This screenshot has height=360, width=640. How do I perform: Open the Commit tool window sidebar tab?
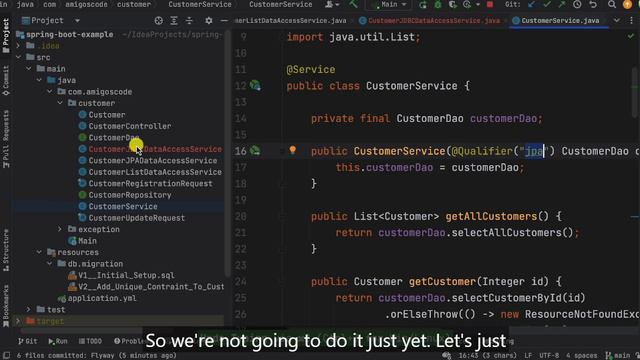coord(6,80)
